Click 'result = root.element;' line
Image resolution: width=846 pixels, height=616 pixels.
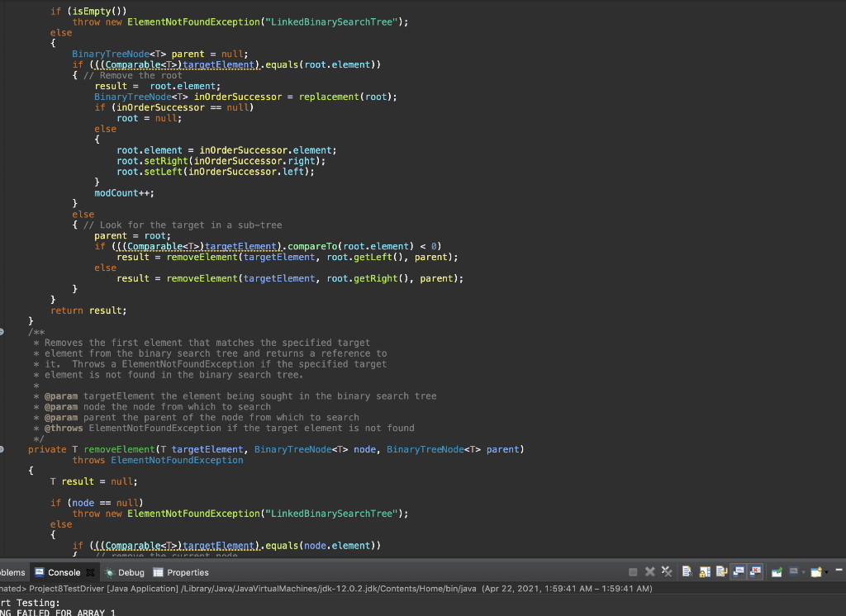click(158, 87)
